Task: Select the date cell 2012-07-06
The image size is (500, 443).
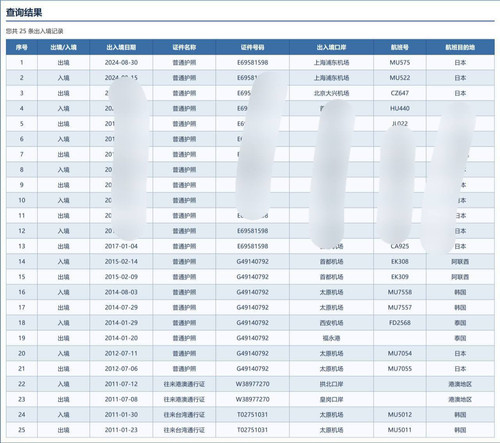Action: (121, 369)
